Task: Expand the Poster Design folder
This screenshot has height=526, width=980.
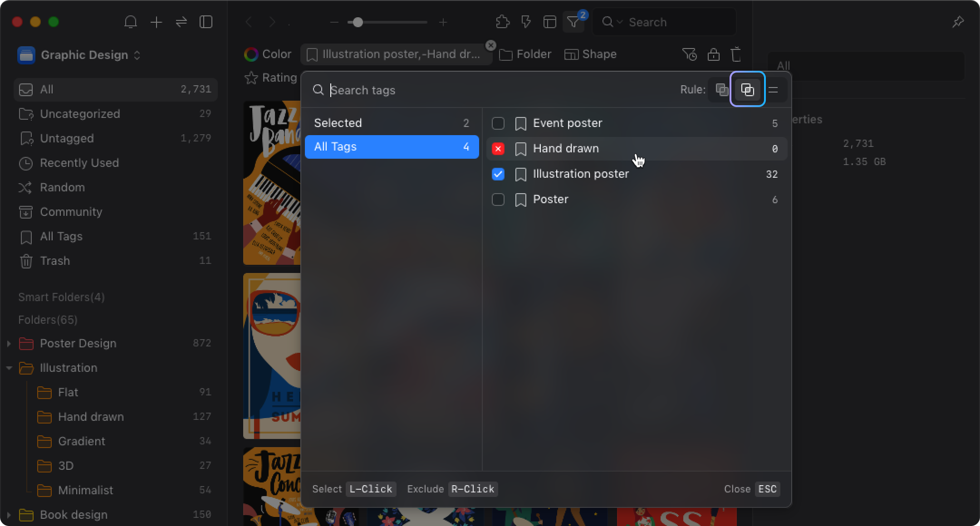Action: (9, 343)
